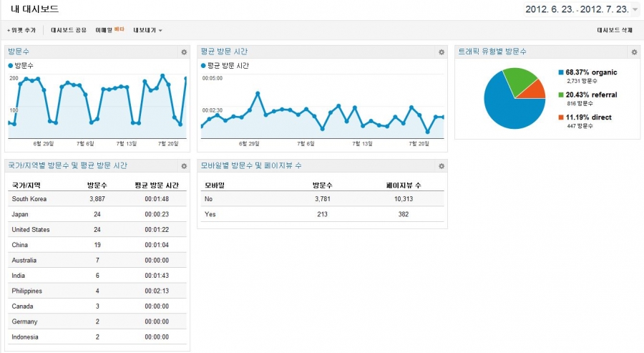The height and width of the screenshot is (353, 644).
Task: Open settings gear for 평균 방문 시간 widget
Action: coord(441,52)
